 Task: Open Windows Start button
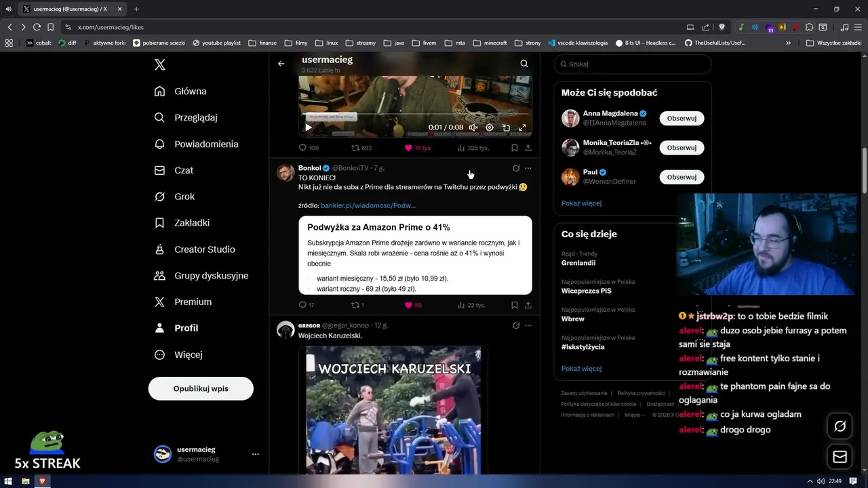8,481
